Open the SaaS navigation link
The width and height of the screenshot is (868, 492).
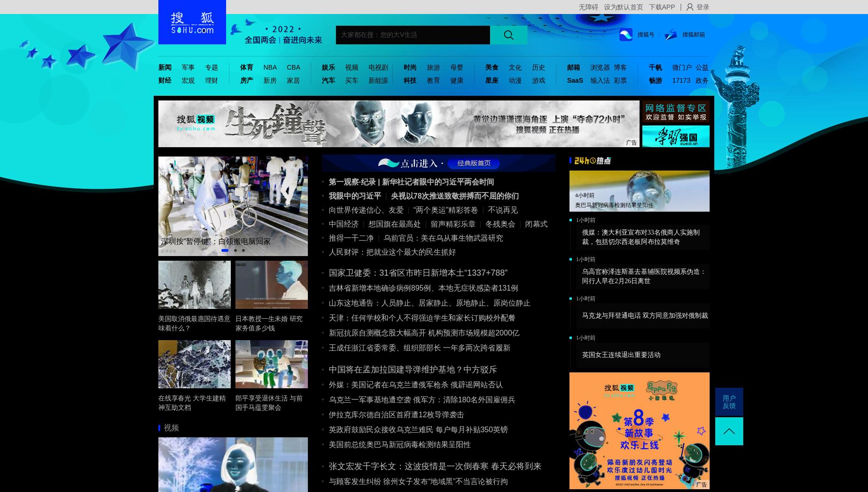(575, 80)
